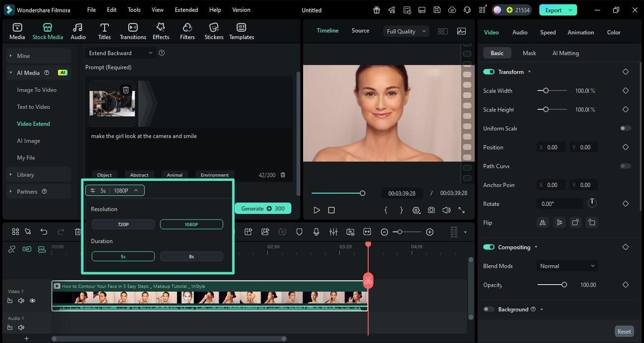Open the Transitions panel

132,30
